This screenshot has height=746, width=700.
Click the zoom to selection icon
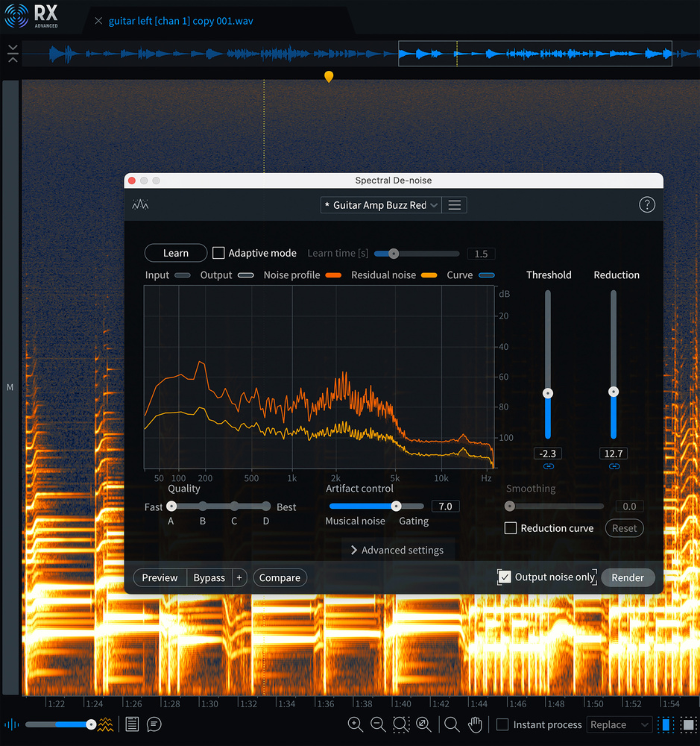pyautogui.click(x=401, y=724)
